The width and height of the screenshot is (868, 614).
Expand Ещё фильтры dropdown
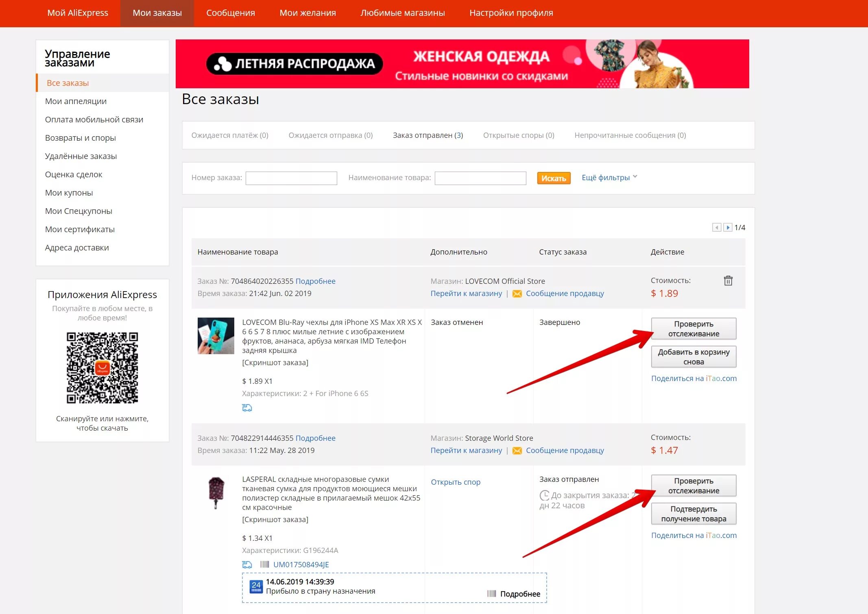point(609,177)
